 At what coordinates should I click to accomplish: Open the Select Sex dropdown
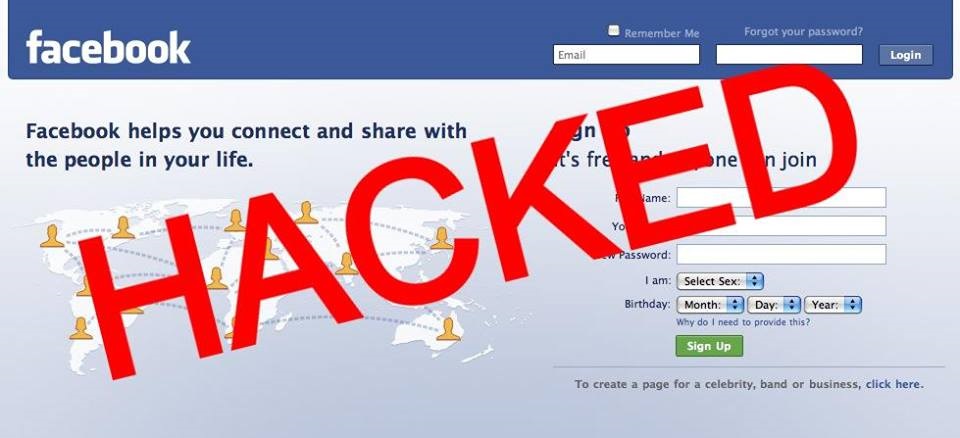pos(720,281)
